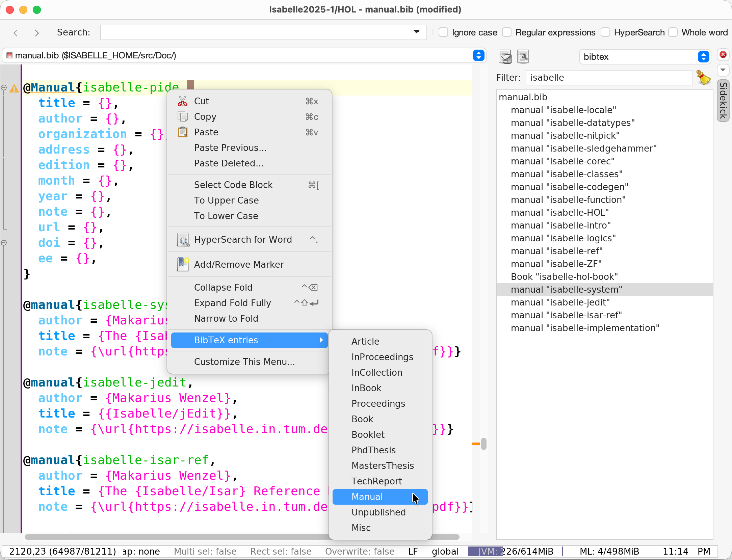Viewport: 732px width, 560px height.
Task: Click the Sidekick parser properties wrench icon
Action: [523, 57]
